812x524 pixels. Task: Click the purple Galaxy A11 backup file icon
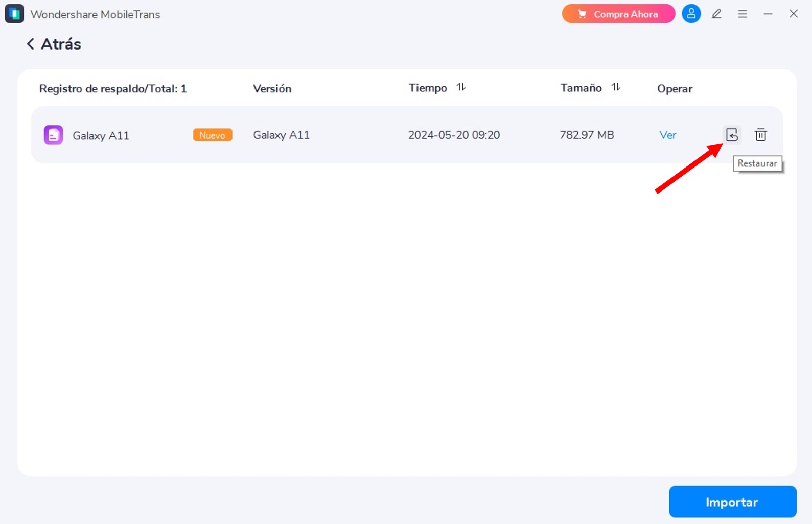pyautogui.click(x=53, y=135)
